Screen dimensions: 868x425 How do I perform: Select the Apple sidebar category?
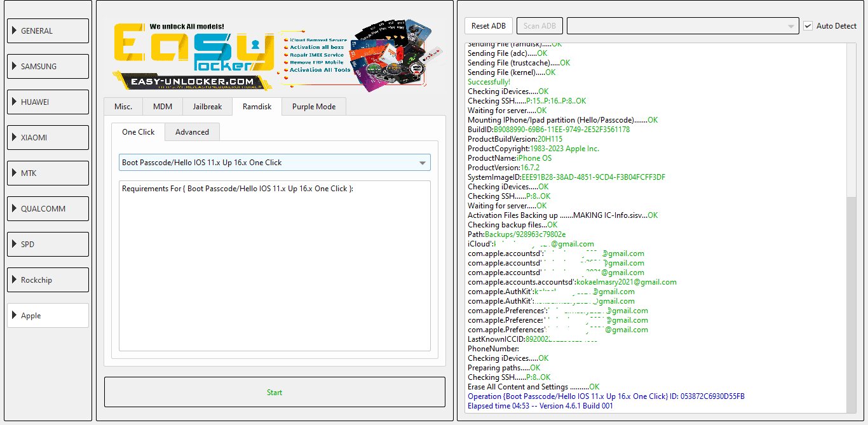click(48, 315)
